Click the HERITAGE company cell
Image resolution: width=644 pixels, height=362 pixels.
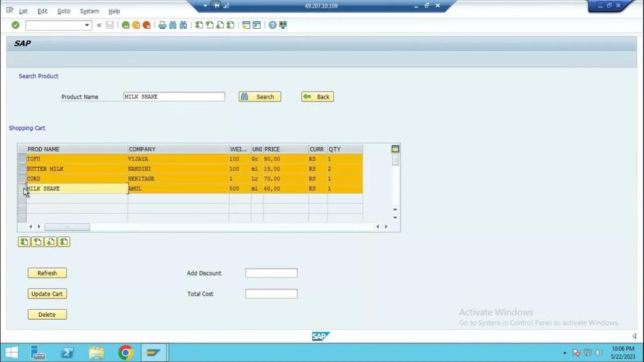[x=179, y=178]
